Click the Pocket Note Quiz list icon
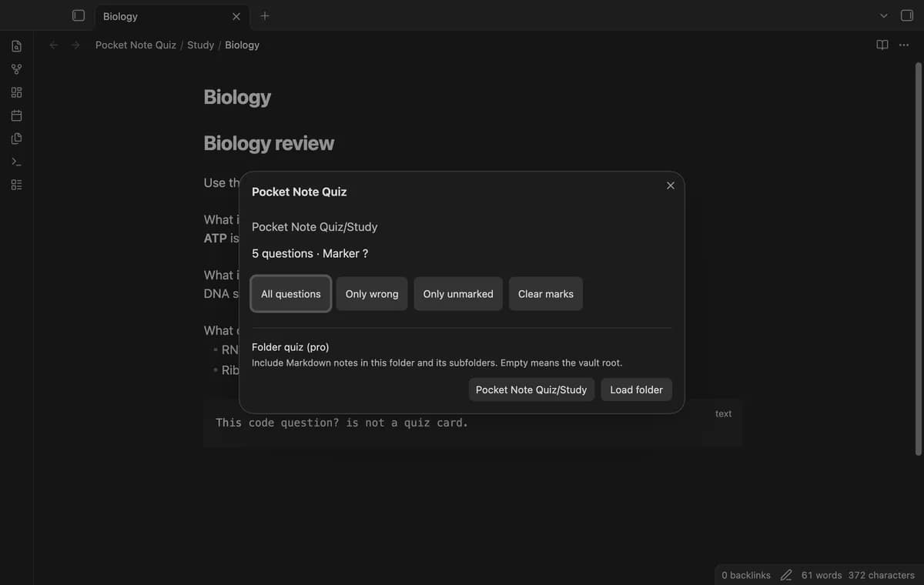 click(x=16, y=185)
